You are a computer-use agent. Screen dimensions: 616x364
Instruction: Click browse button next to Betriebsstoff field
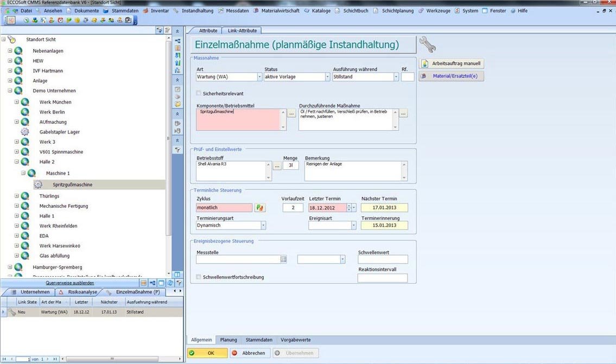(x=277, y=166)
